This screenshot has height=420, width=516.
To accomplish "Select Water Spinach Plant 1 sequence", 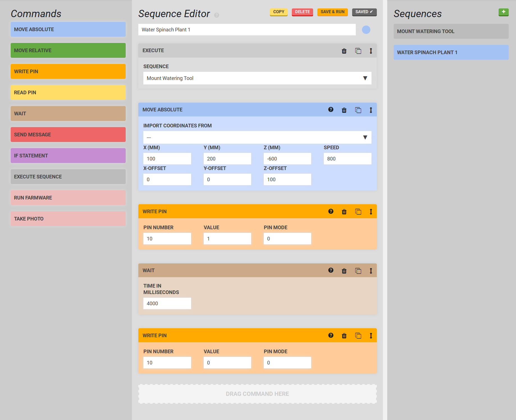I will pyautogui.click(x=451, y=52).
